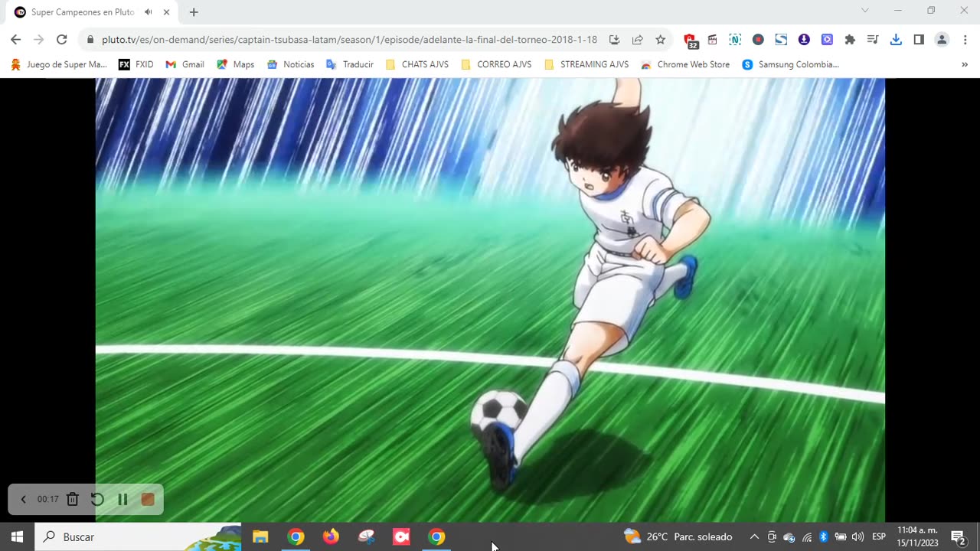Open the Meet Now tray icon

click(x=772, y=536)
